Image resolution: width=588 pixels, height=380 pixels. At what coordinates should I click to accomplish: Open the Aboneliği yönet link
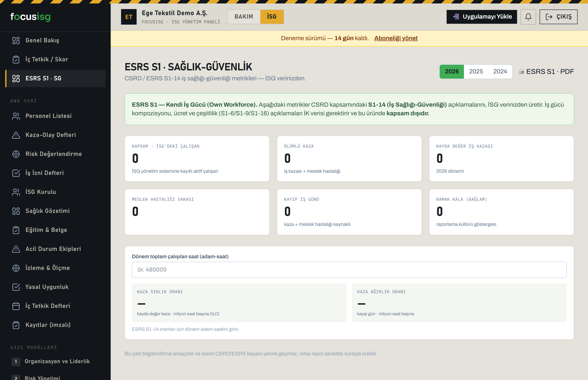coord(396,38)
